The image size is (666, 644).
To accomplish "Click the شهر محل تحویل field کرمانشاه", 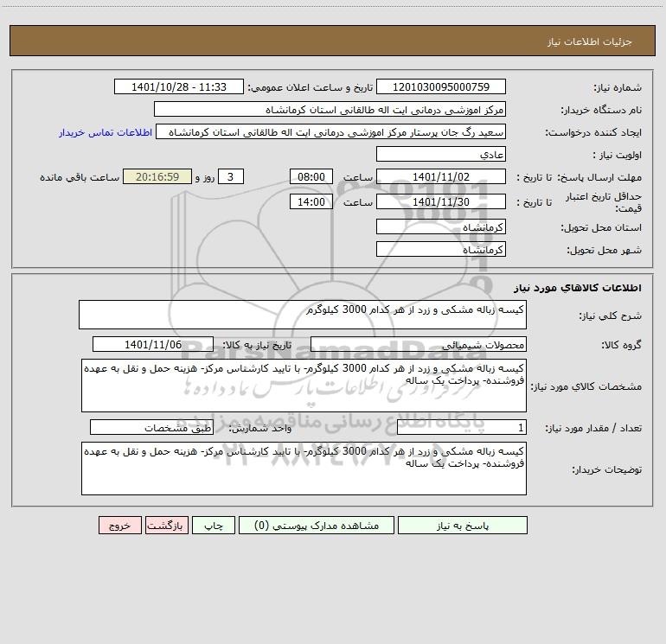I will (x=441, y=249).
